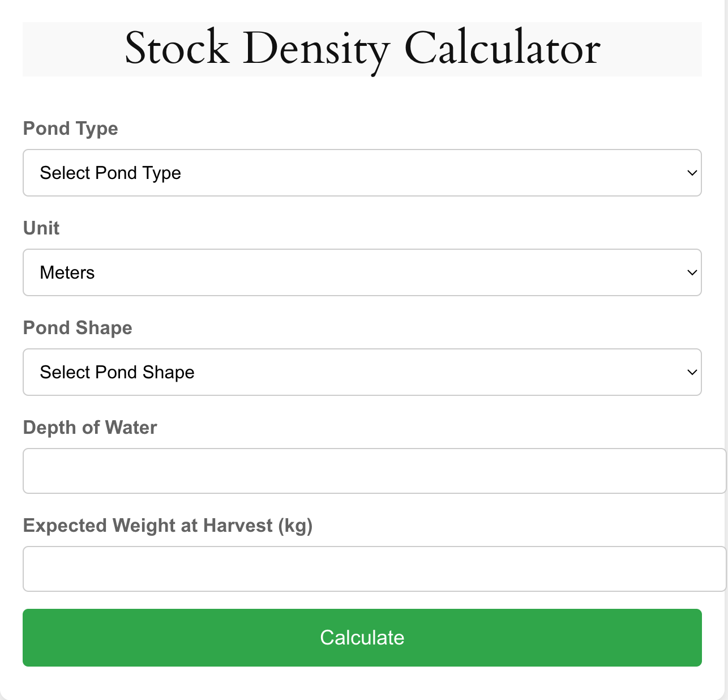Click the chevron beside Select Pond Type
Image resolution: width=728 pixels, height=700 pixels.
coord(691,173)
